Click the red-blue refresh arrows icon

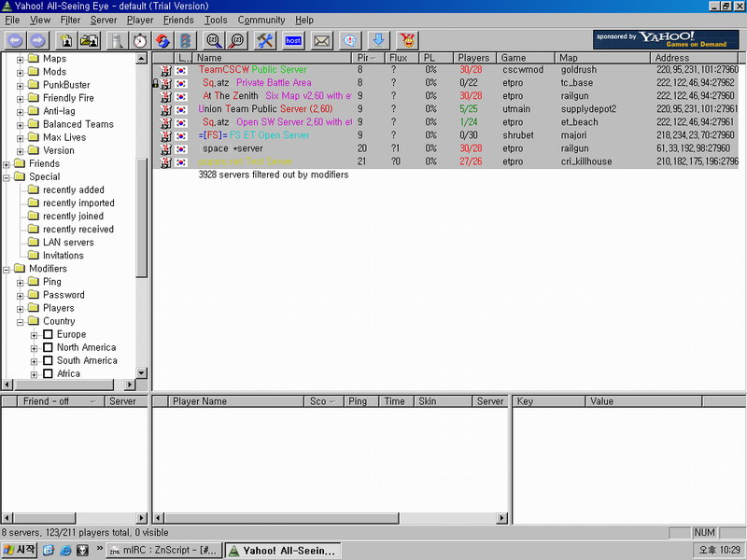[x=162, y=40]
